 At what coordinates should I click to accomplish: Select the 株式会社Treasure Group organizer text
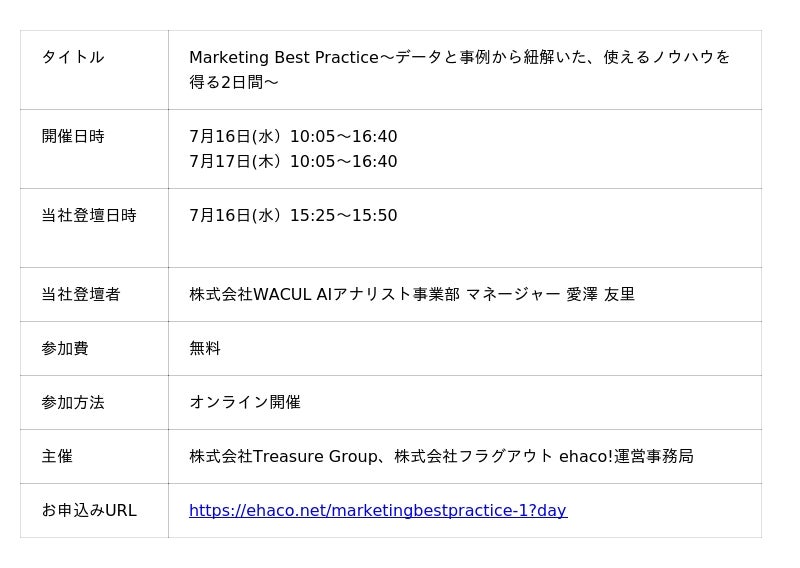point(282,456)
